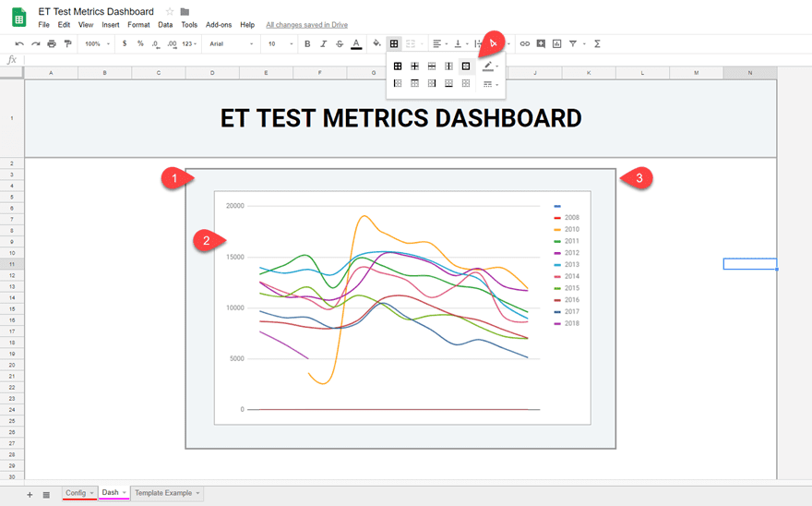Click the Print icon

(x=52, y=44)
